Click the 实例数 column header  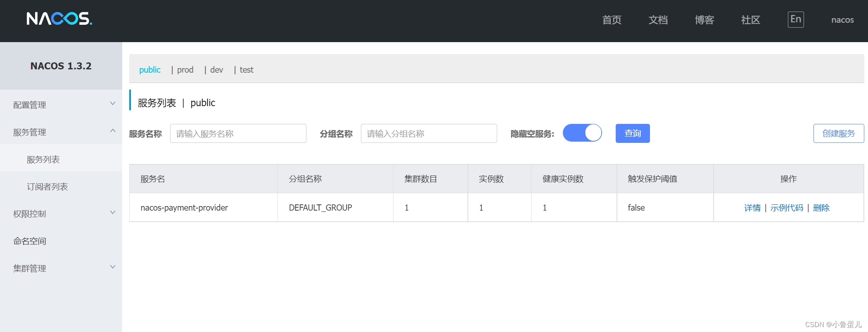click(x=500, y=179)
